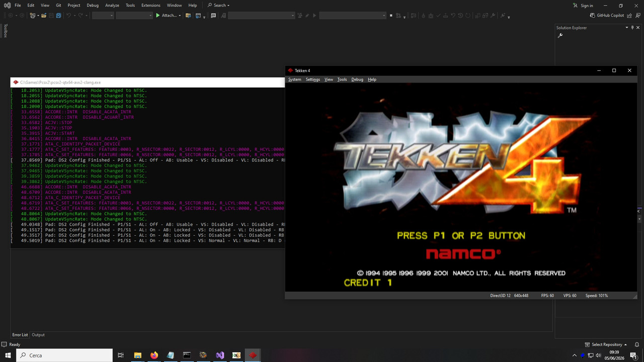
Task: Switch to the Error List tab
Action: [x=20, y=335]
